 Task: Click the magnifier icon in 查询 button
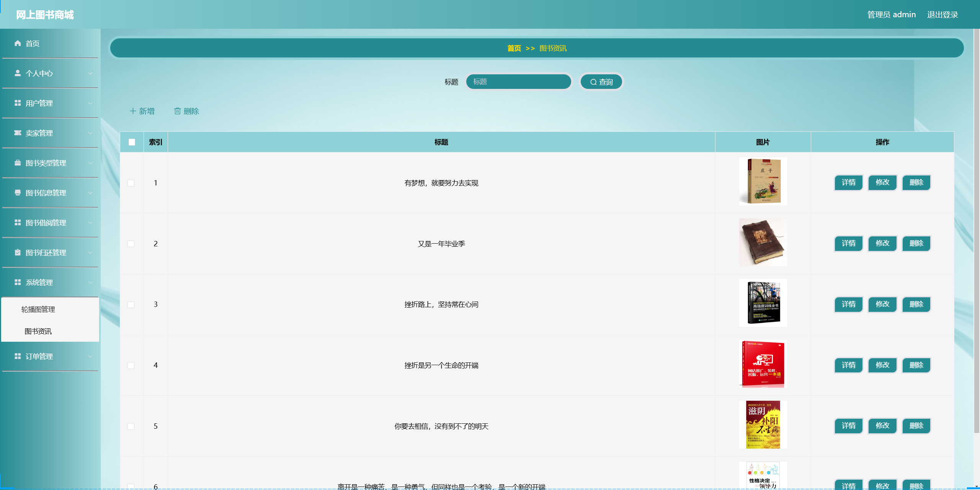593,82
